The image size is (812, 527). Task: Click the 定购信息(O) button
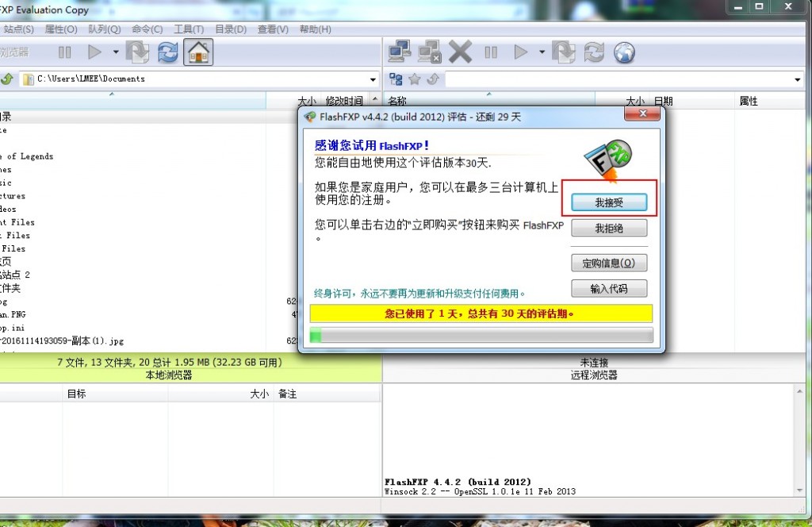[609, 263]
